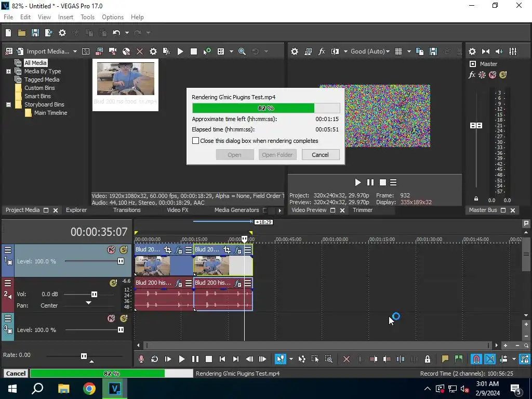This screenshot has height=399, width=532.
Task: Open track 1 hamburger menu
Action: tap(8, 250)
